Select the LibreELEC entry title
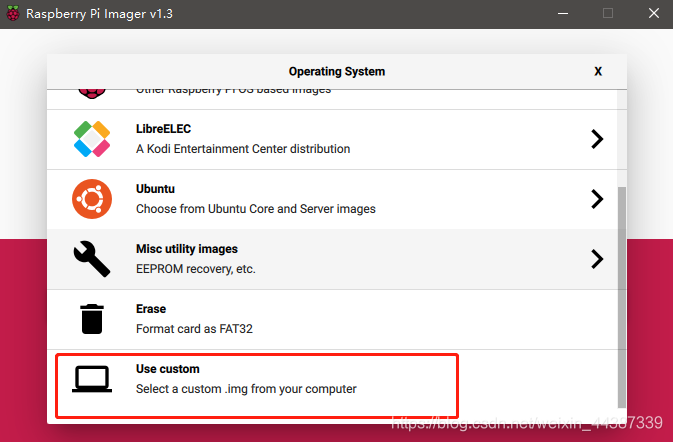This screenshot has height=442, width=673. (x=164, y=129)
